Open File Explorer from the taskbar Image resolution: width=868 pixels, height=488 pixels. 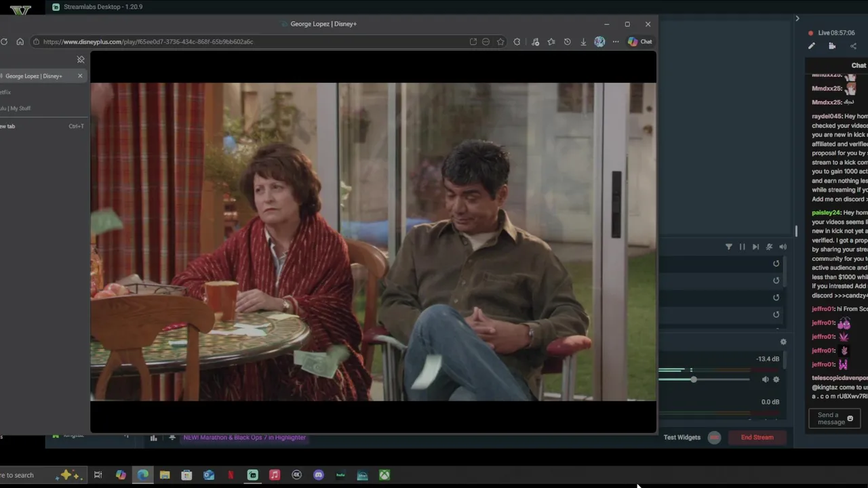coord(165,475)
